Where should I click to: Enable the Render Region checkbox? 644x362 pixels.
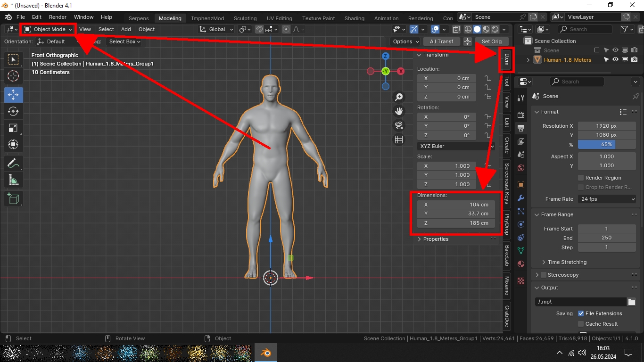tap(581, 178)
